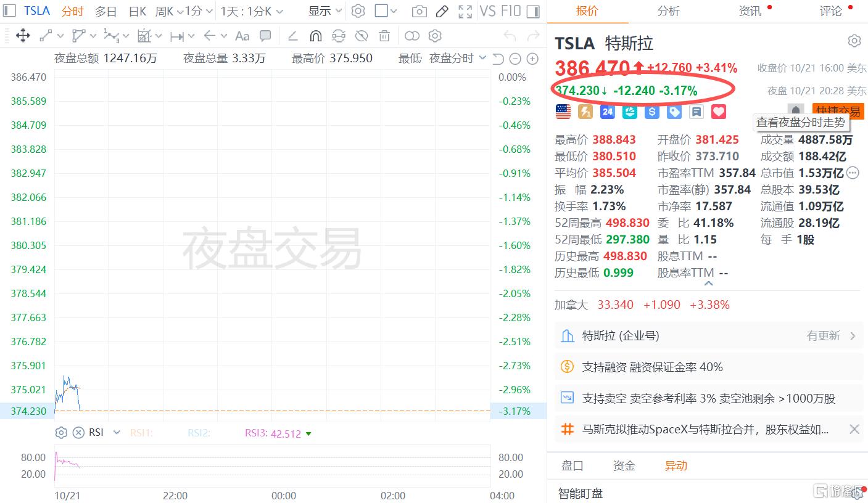Image resolution: width=868 pixels, height=503 pixels.
Task: Dismiss the news banner with X
Action: tap(854, 430)
